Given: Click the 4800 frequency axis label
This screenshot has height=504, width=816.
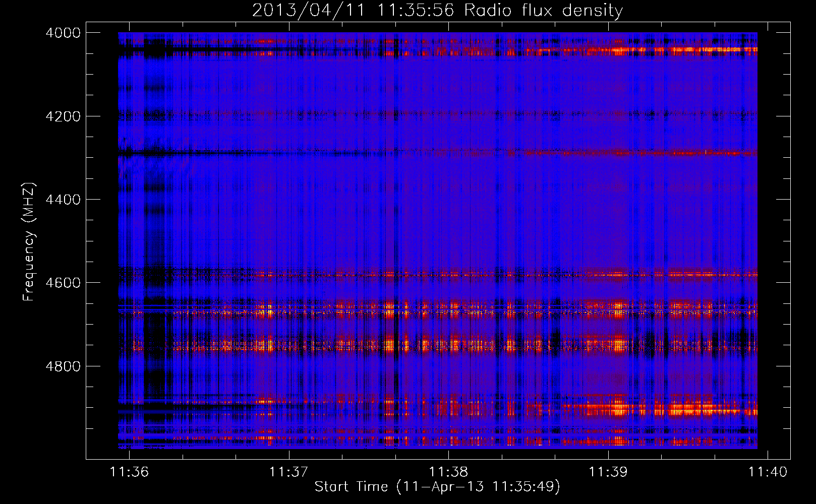Looking at the screenshot, I should (x=63, y=366).
